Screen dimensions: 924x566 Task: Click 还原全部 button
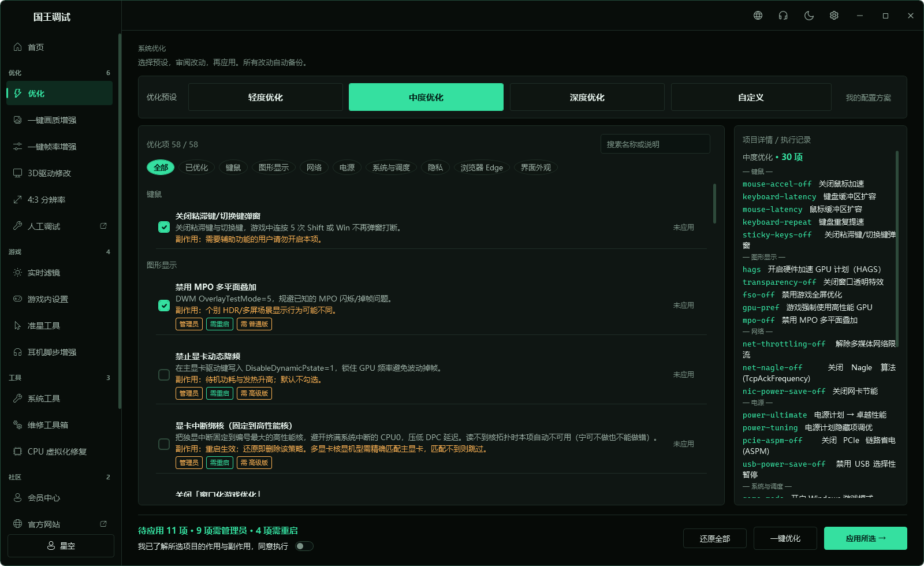(x=715, y=538)
